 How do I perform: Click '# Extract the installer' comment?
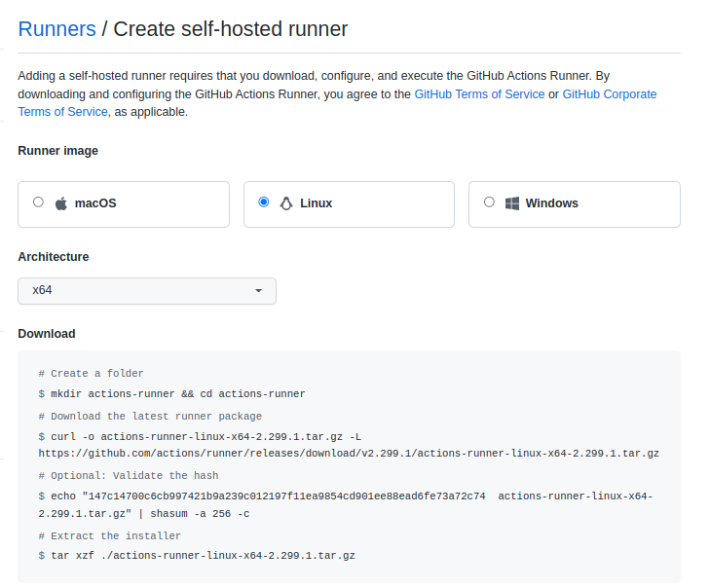(110, 536)
